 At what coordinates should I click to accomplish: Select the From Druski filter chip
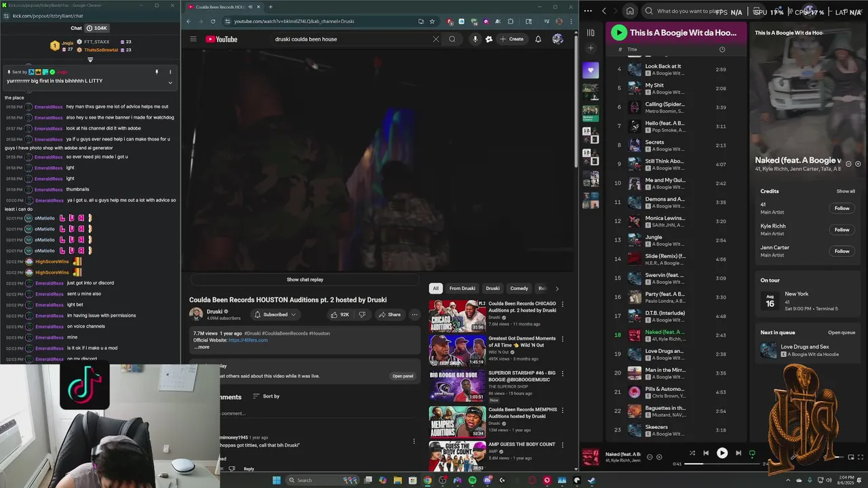(462, 288)
